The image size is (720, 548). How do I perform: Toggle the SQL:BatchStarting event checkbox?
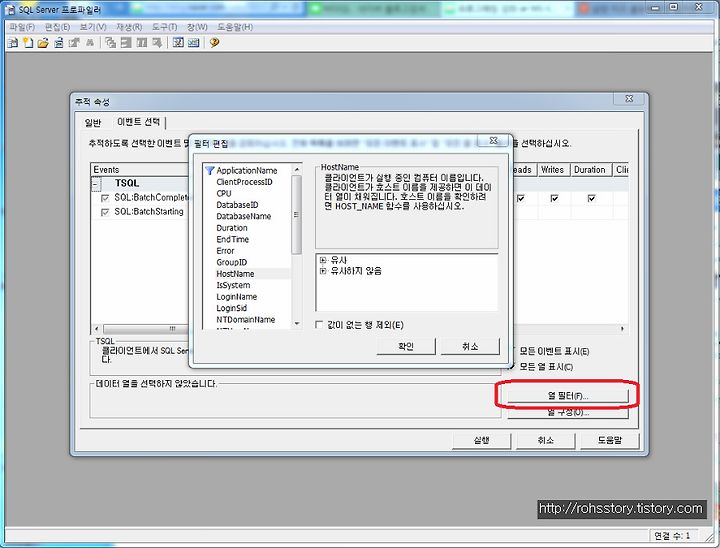[105, 212]
